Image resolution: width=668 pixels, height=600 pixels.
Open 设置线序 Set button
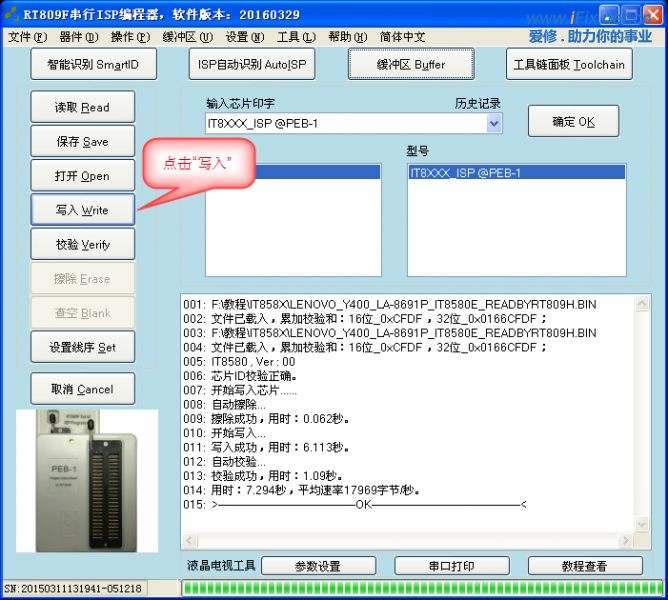(82, 347)
